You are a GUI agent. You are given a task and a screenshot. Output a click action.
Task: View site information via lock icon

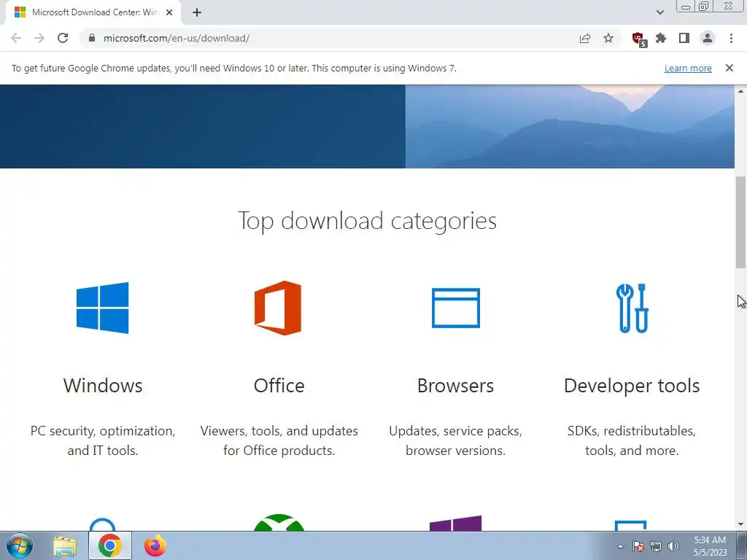click(92, 38)
